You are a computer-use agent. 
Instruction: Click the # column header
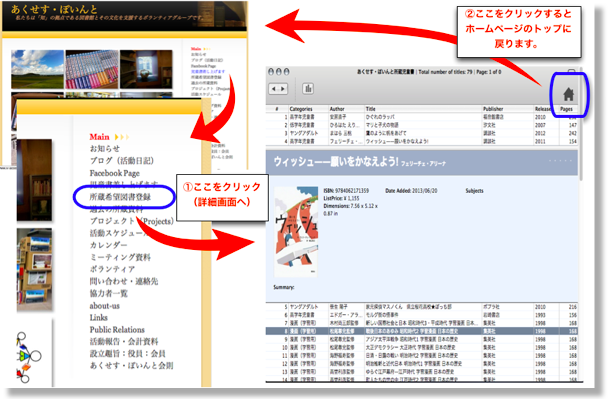pyautogui.click(x=277, y=109)
